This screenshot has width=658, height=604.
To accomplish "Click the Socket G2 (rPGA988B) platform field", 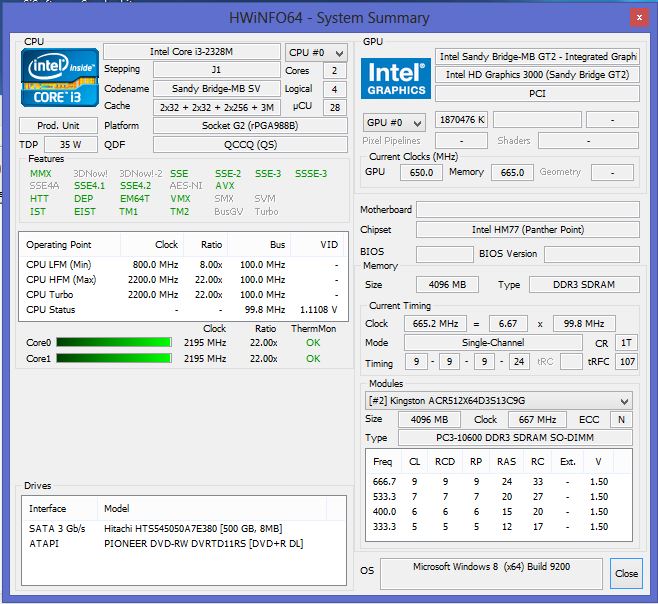I will pos(251,126).
